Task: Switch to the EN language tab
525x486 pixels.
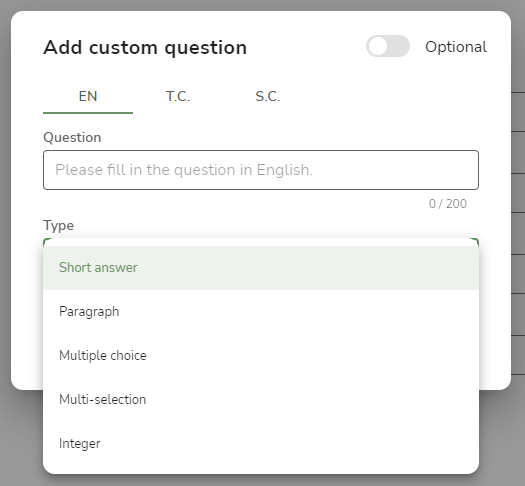Action: pos(88,96)
